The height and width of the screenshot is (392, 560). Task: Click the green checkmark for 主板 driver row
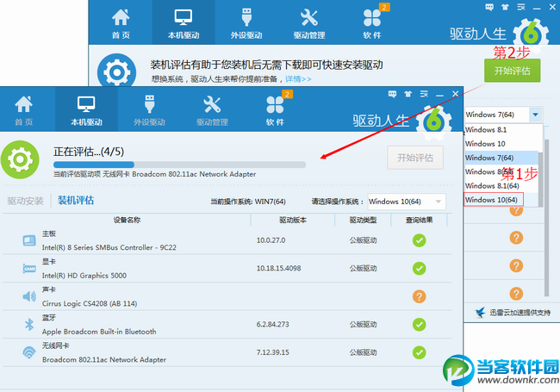tap(419, 240)
